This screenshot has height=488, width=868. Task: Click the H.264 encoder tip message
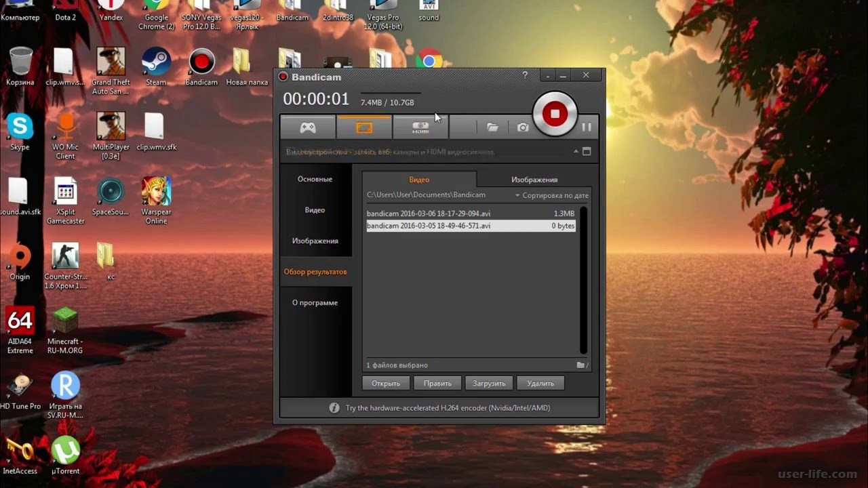[448, 408]
